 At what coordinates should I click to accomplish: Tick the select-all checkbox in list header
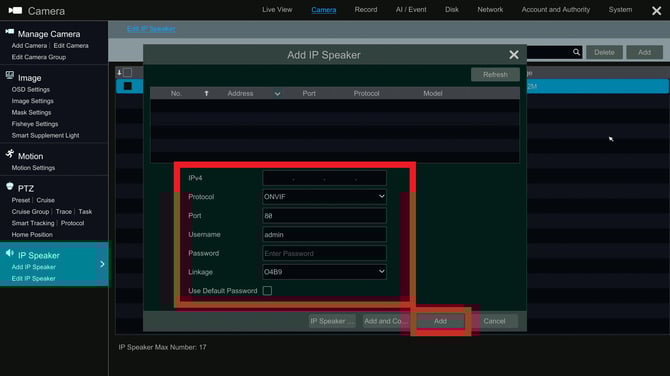tap(127, 73)
